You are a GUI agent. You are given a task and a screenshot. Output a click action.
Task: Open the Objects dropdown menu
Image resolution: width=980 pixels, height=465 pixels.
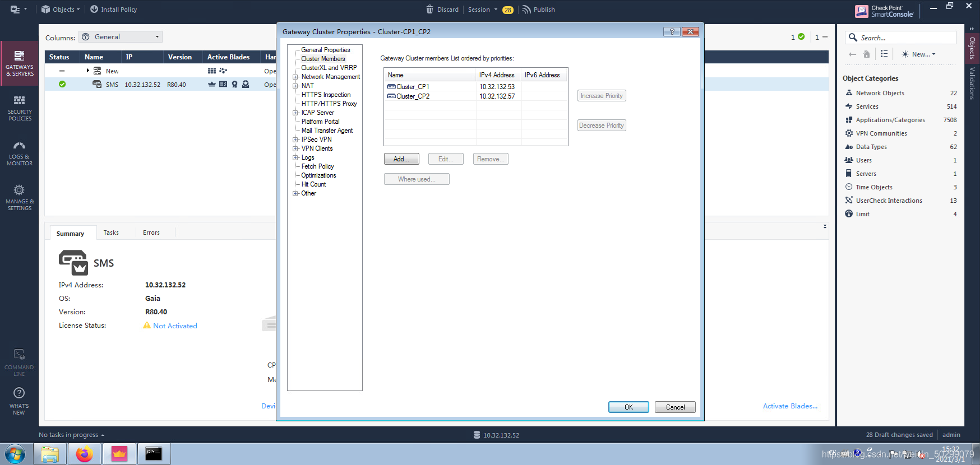[x=61, y=10]
